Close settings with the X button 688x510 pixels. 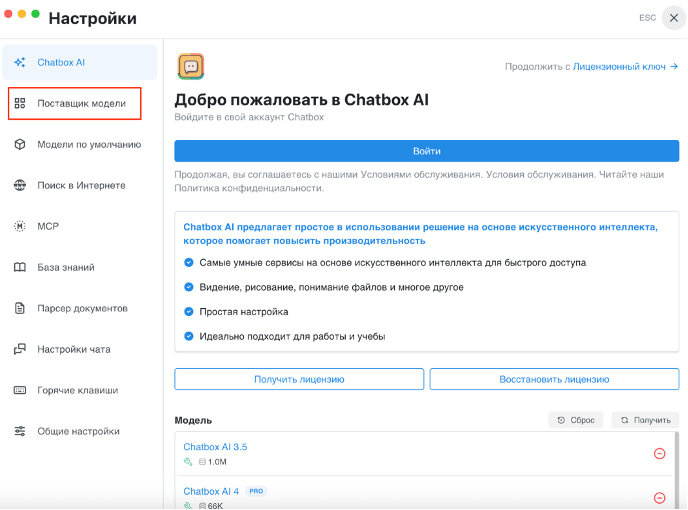tap(674, 18)
